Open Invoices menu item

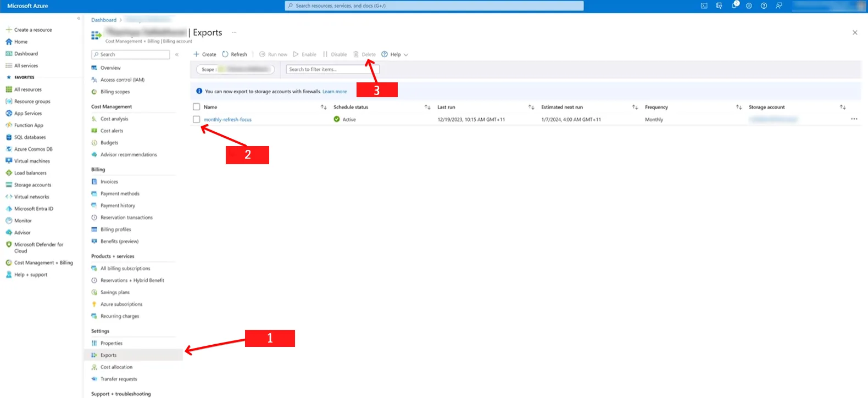click(109, 182)
